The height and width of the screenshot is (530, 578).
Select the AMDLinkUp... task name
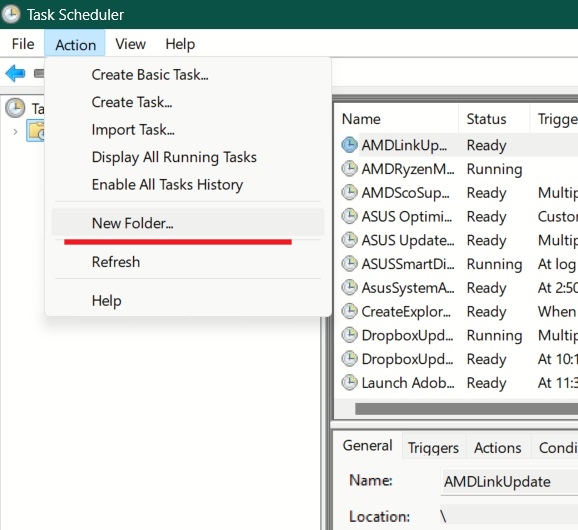click(x=404, y=145)
